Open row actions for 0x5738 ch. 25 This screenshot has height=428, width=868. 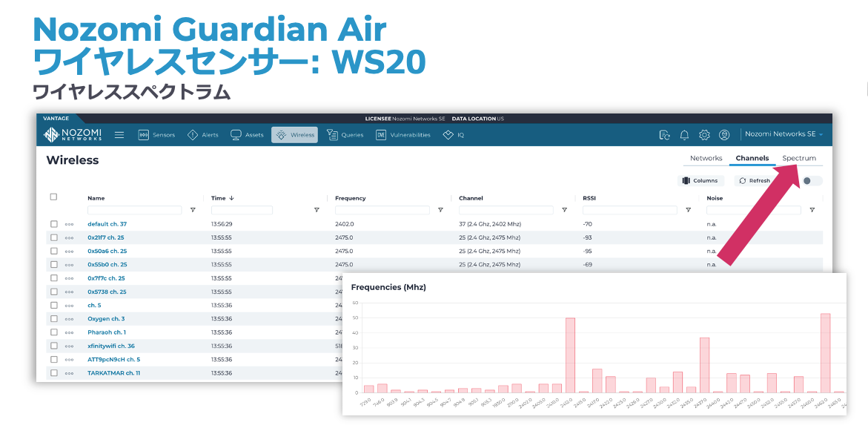tap(69, 292)
